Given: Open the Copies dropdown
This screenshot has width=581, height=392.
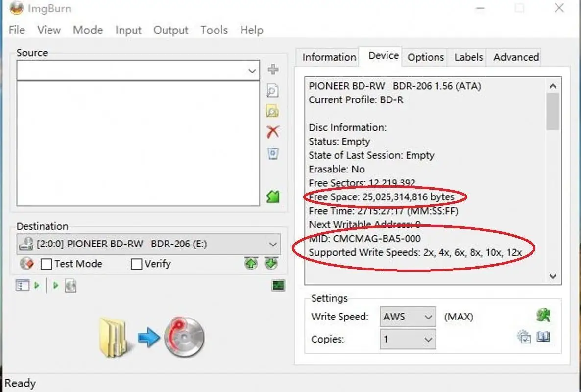Looking at the screenshot, I should (x=408, y=339).
